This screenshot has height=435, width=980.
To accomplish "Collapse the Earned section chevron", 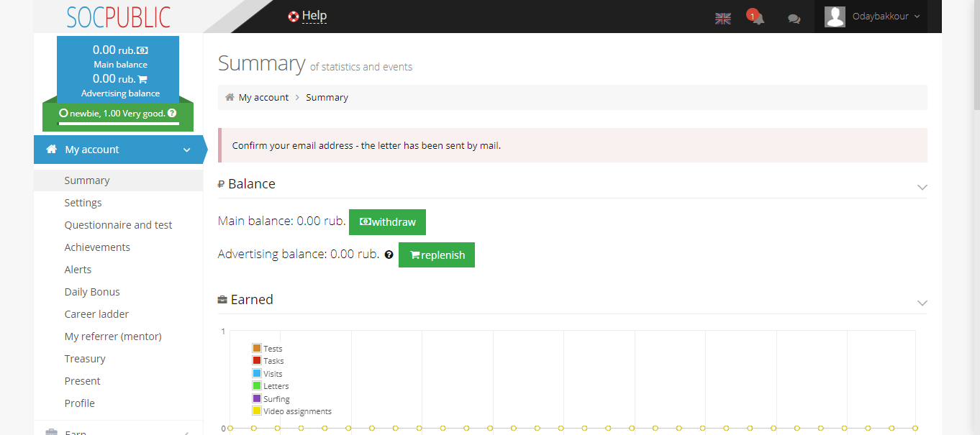I will point(922,303).
